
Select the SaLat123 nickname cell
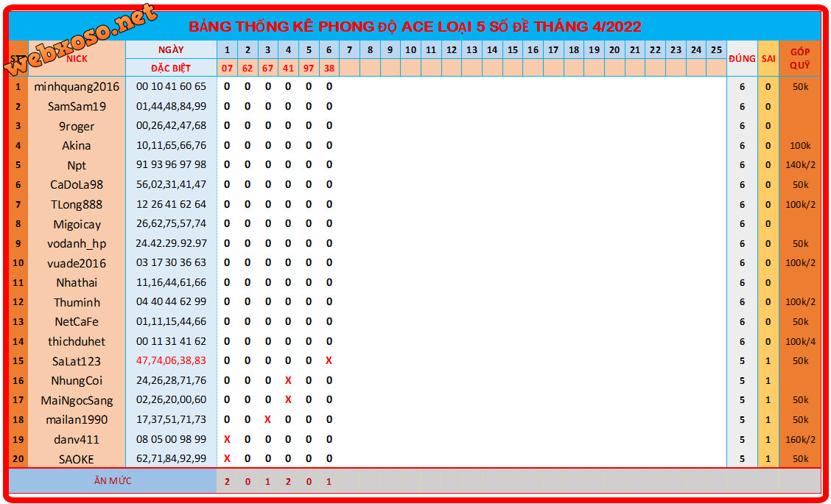(77, 361)
